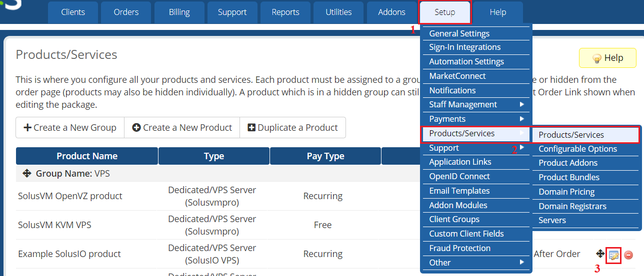This screenshot has width=644, height=276.
Task: Click Free pay type for SolusVM KVM VPS
Action: [x=323, y=225]
